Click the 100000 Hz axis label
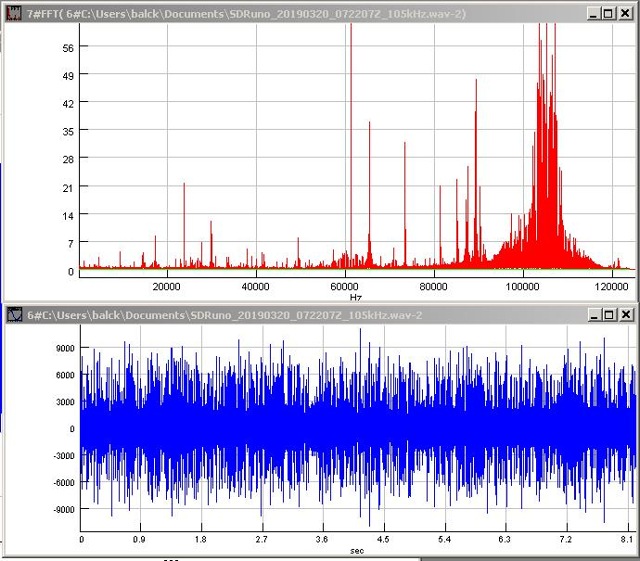Screen dimensions: 640x561 pos(522,287)
